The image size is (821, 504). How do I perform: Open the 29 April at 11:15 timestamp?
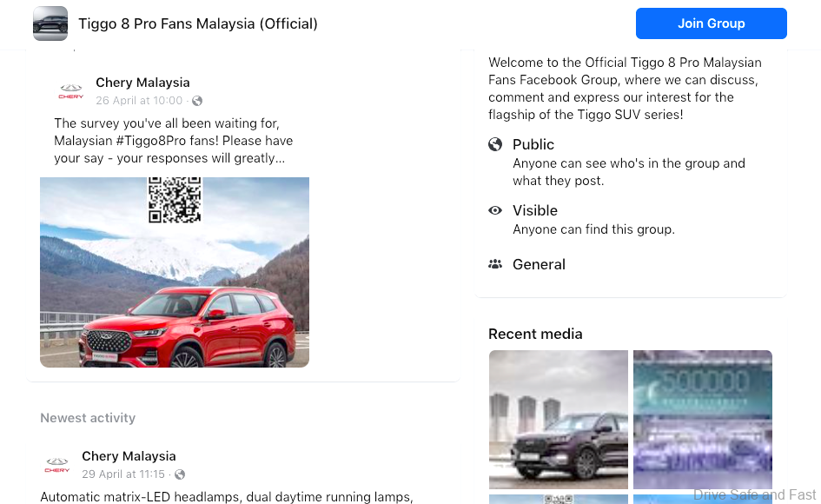[122, 474]
